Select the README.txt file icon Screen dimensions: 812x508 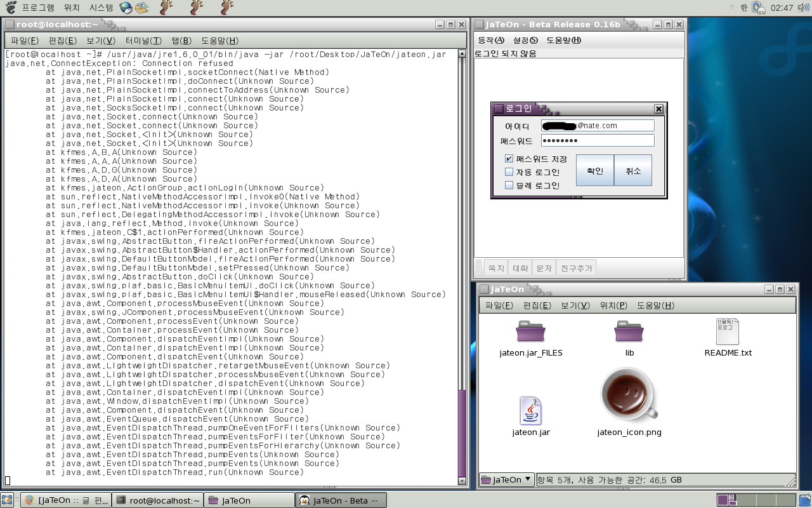728,331
